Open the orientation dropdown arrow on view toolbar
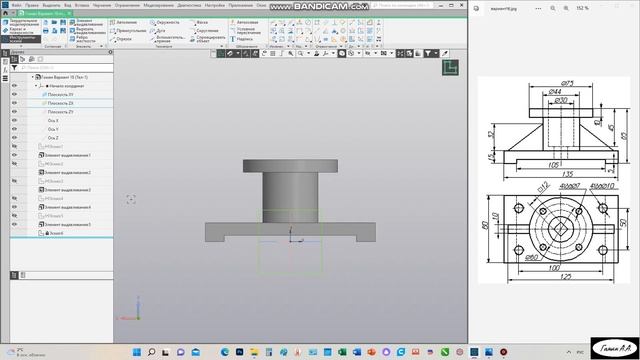Screen dimensions: 640x360 [x=333, y=53]
